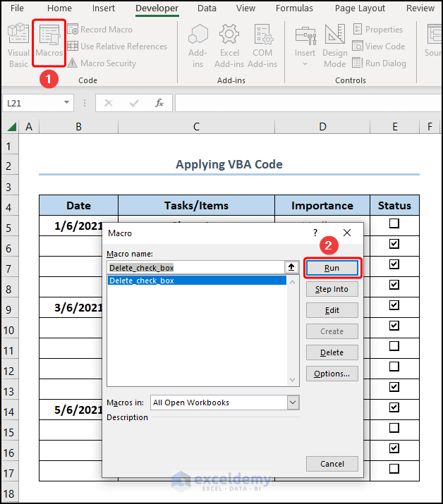Switch to the Home tab
The image size is (443, 504).
59,8
